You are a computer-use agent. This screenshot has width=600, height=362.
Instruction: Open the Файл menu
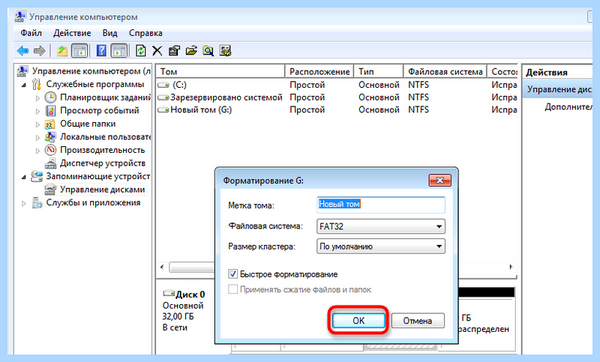point(31,33)
